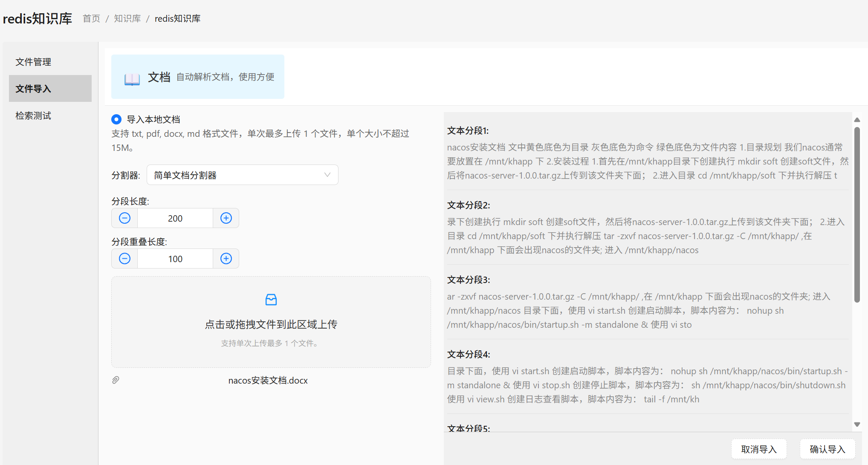This screenshot has width=868, height=465.
Task: Click the minus icon for 分段长度
Action: (x=124, y=218)
